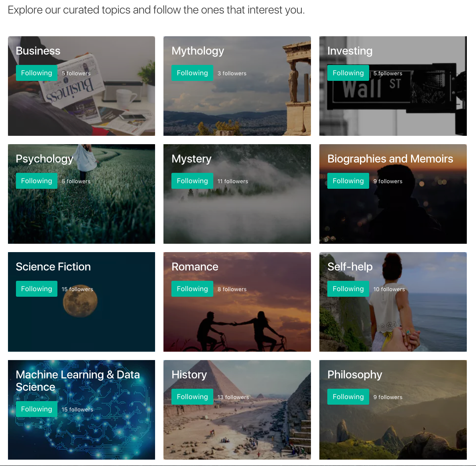Screen dimensions: 476x466
Task: Toggle Following on Biographies and Memoirs
Action: (x=348, y=181)
